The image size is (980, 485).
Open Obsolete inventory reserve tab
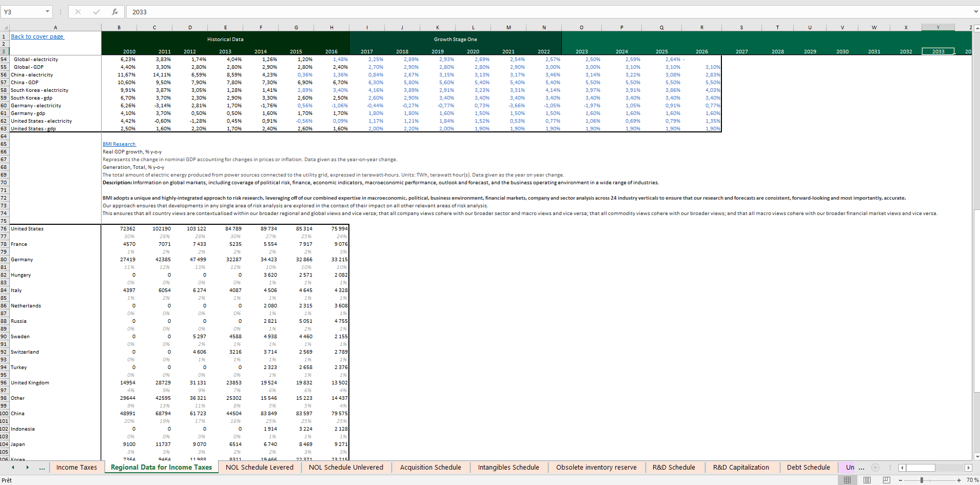click(596, 468)
